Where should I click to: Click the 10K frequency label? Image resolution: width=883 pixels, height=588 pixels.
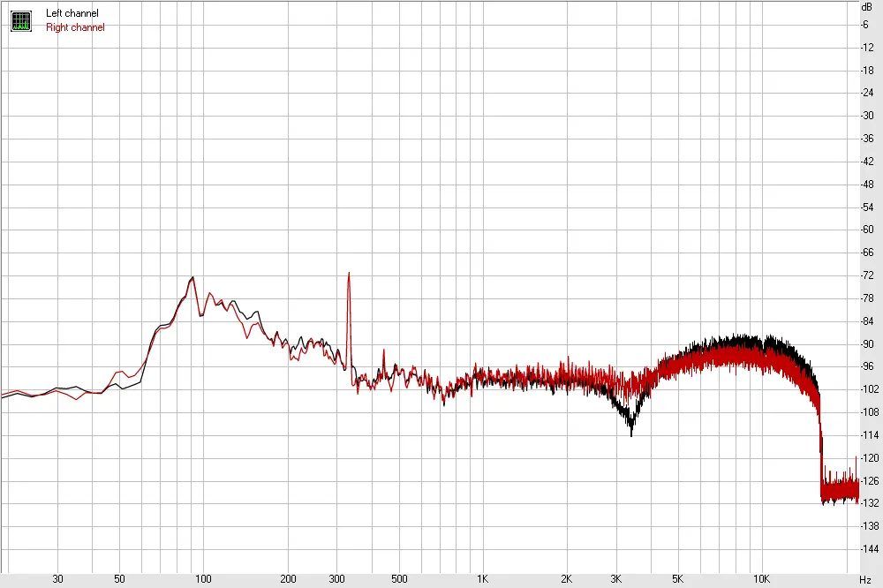[x=761, y=579]
